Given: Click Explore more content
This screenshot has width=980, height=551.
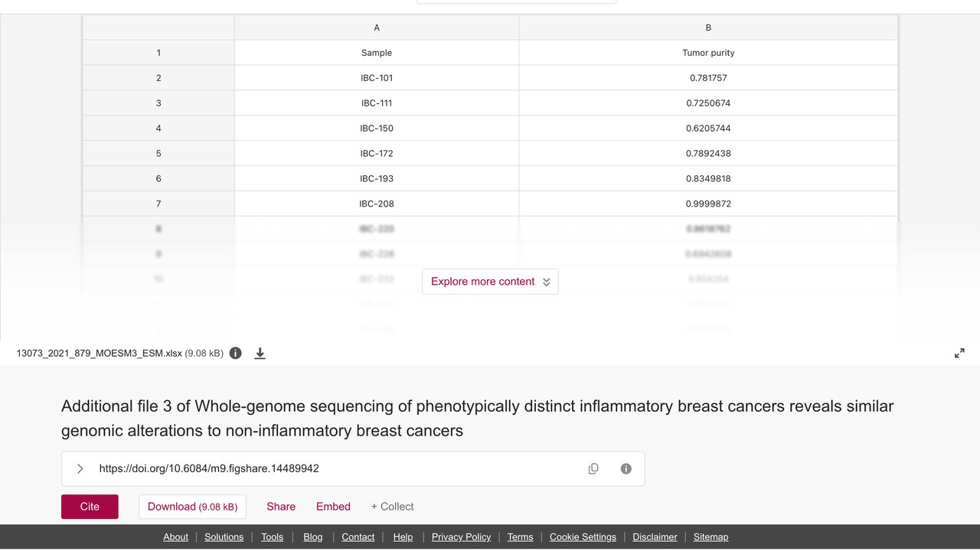Looking at the screenshot, I should click(490, 282).
